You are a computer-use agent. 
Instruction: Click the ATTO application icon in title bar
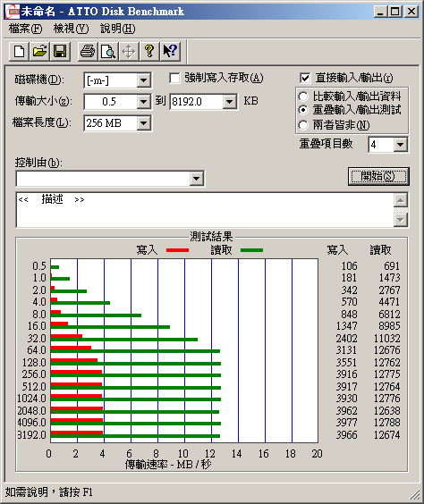tap(13, 12)
